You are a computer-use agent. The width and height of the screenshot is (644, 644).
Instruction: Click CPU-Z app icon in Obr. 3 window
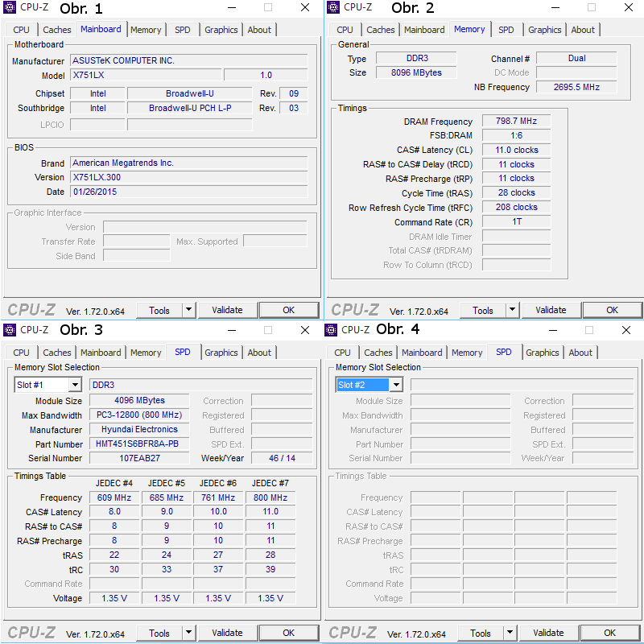(x=10, y=330)
